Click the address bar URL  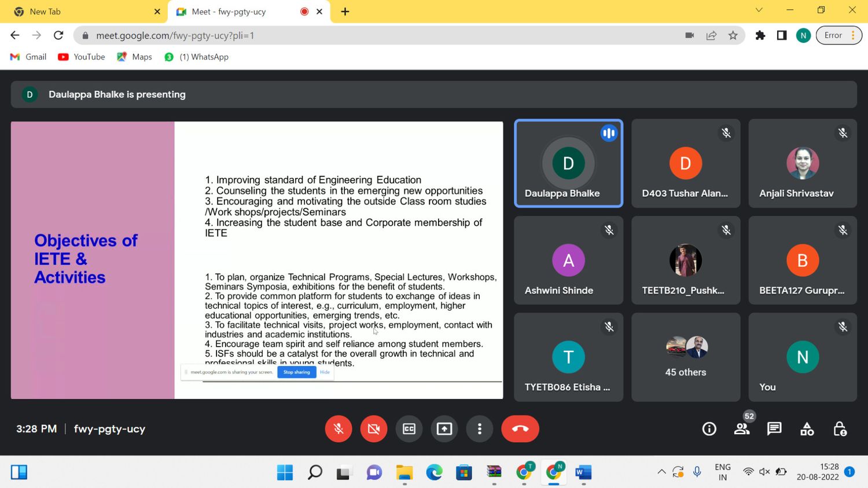(175, 35)
